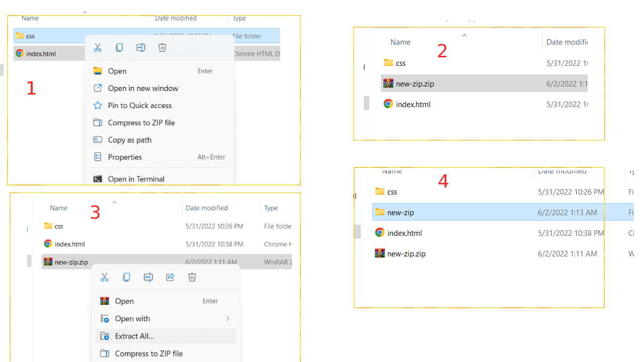This screenshot has width=644, height=362.
Task: Click the Terminal icon in panel 1 menu
Action: pos(98,179)
